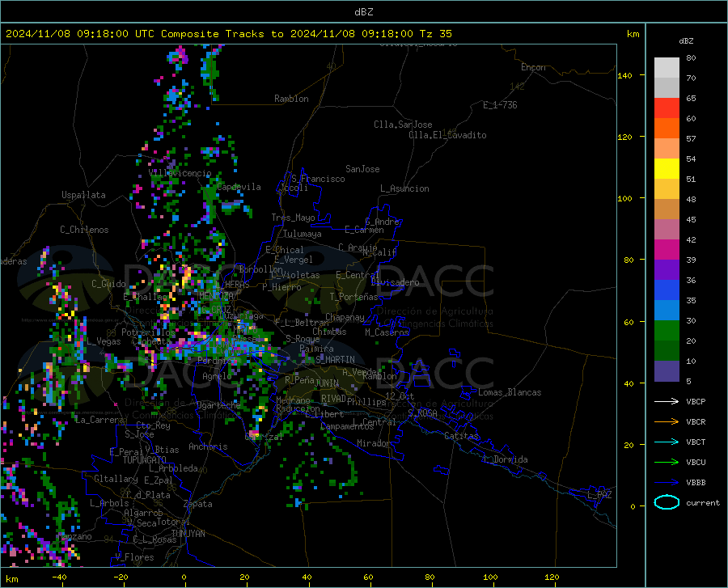Click the Chapanay map label
Viewport: 728px width, 588px height.
click(345, 317)
